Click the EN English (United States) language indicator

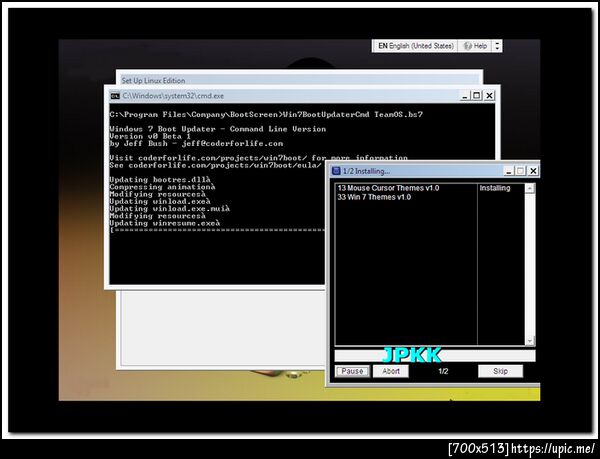(x=416, y=46)
